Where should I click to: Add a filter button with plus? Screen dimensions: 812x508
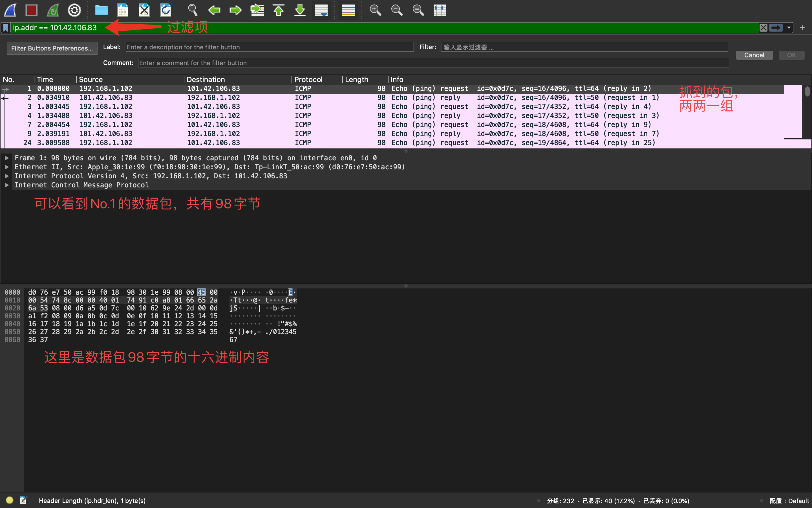803,28
